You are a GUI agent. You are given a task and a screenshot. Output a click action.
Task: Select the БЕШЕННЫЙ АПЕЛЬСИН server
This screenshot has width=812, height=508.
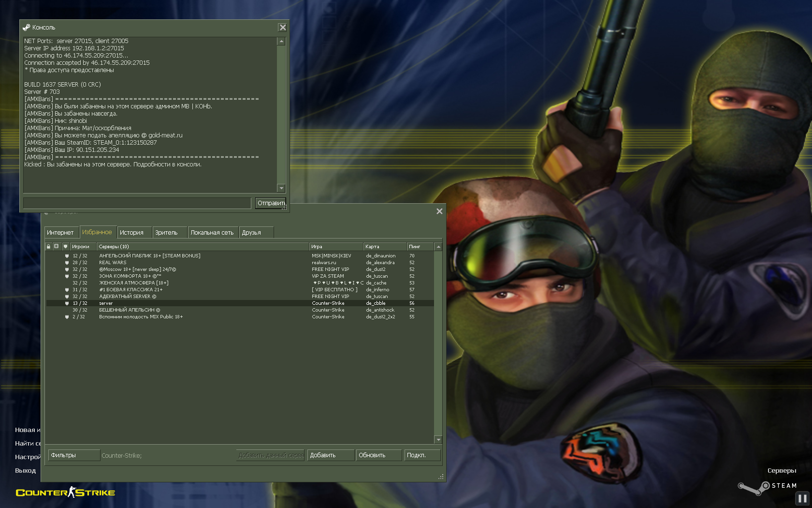pyautogui.click(x=240, y=310)
